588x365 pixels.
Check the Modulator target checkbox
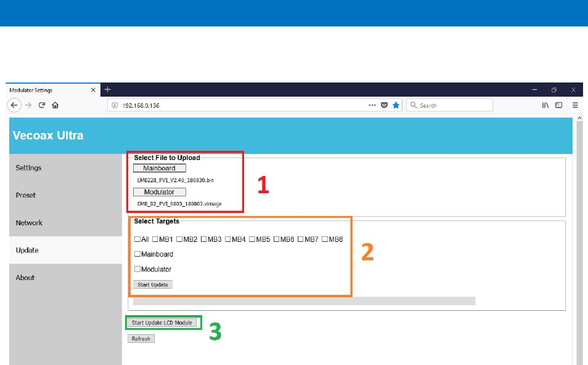click(x=137, y=269)
